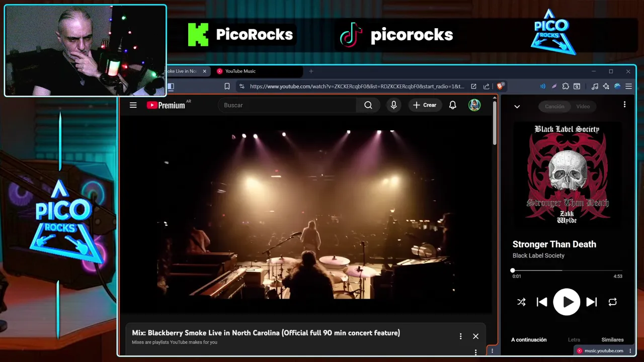Screen dimensions: 644x362
Task: Switch player to Canción mode
Action: (x=554, y=106)
